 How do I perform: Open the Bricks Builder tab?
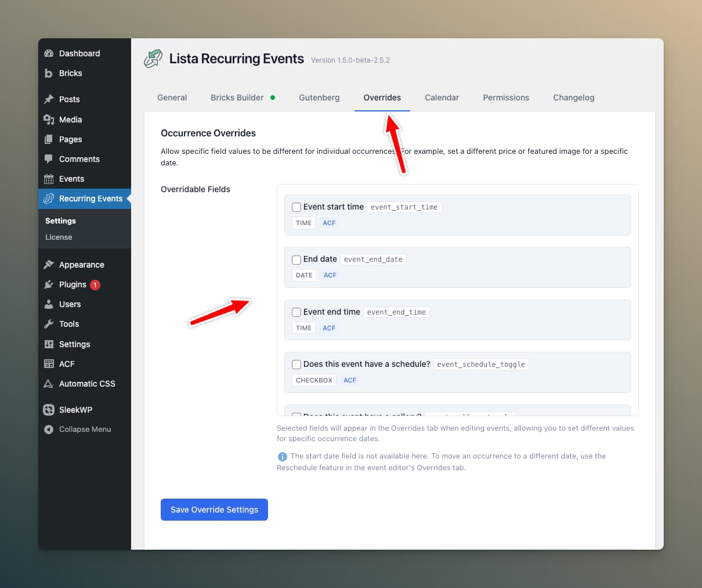(237, 98)
